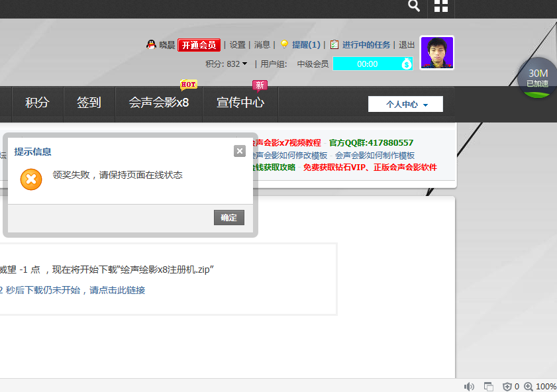This screenshot has width=557, height=392.
Task: Click the cyan 00:00 countdown progress bar
Action: coord(368,64)
